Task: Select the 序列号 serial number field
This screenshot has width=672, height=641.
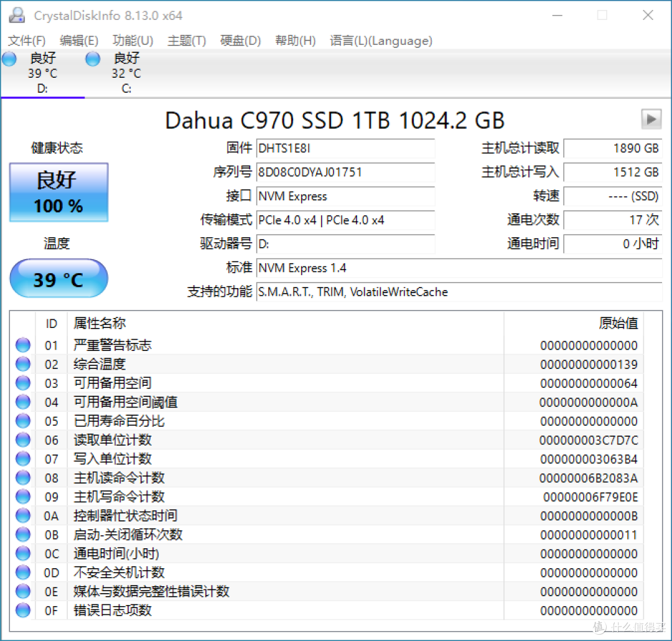Action: point(346,172)
